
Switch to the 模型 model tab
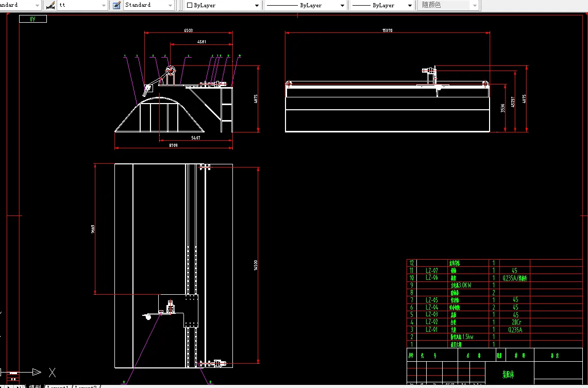tap(35, 386)
